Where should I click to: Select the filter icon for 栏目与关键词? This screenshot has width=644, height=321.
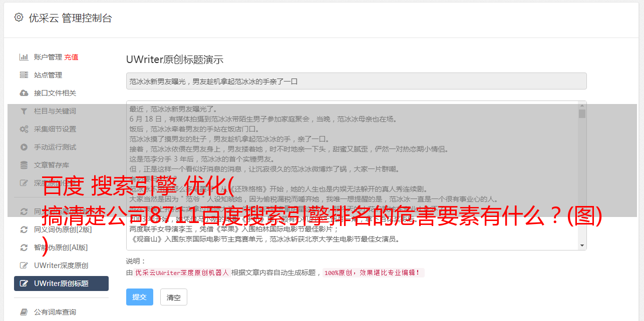[24, 111]
